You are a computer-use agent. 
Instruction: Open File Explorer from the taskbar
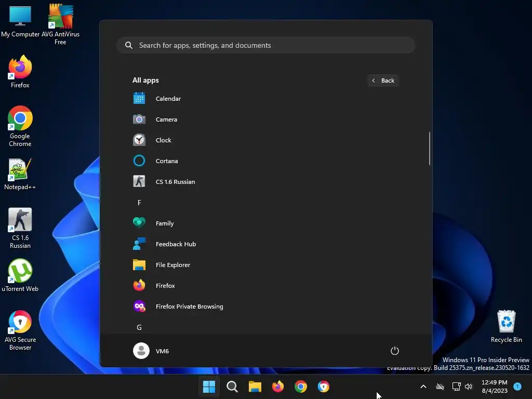click(255, 387)
